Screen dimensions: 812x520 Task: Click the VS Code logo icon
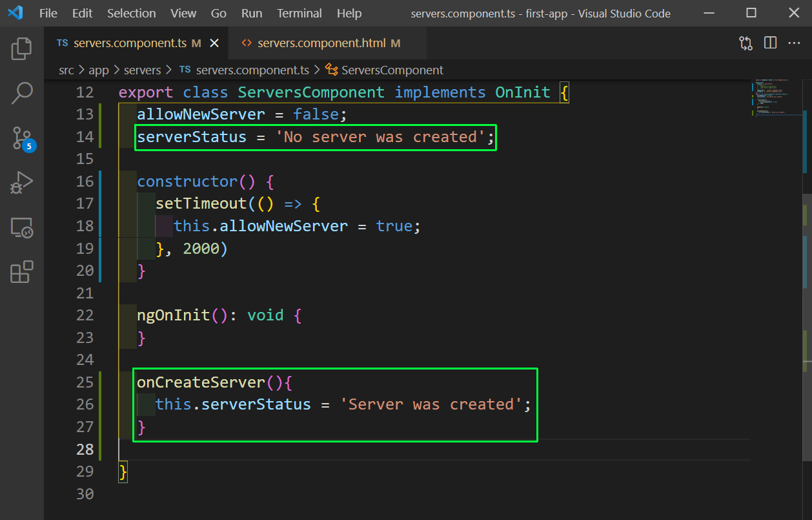coord(15,13)
